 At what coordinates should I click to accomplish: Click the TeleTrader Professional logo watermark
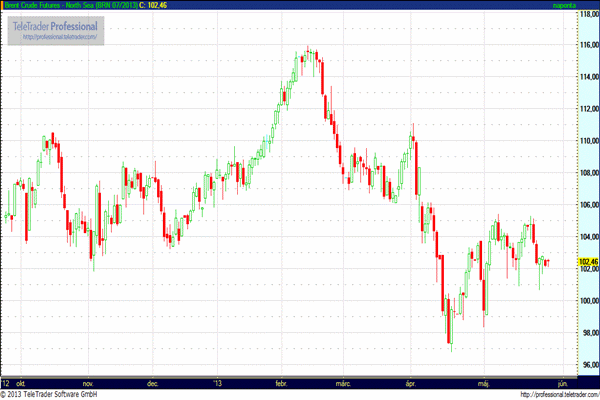point(60,23)
